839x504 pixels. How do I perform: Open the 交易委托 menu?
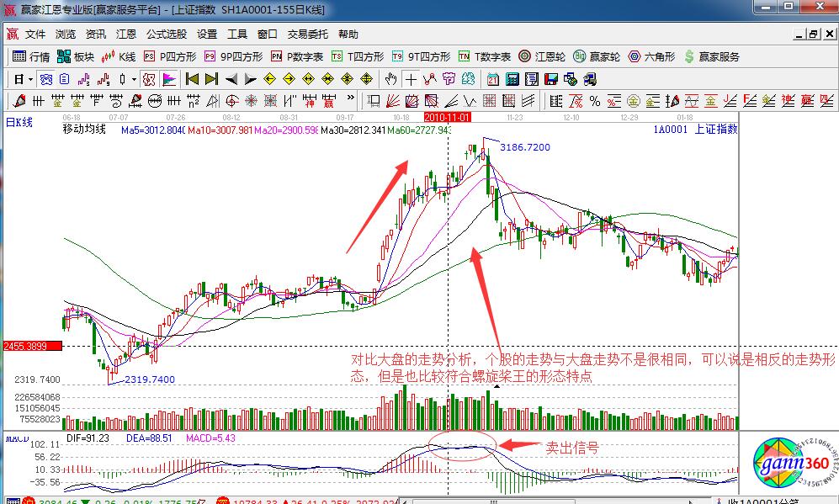[308, 34]
